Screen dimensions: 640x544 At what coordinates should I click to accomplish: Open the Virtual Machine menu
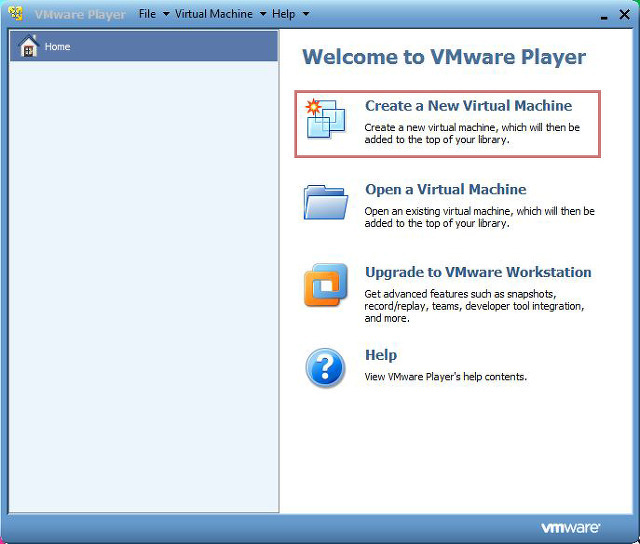(x=214, y=14)
